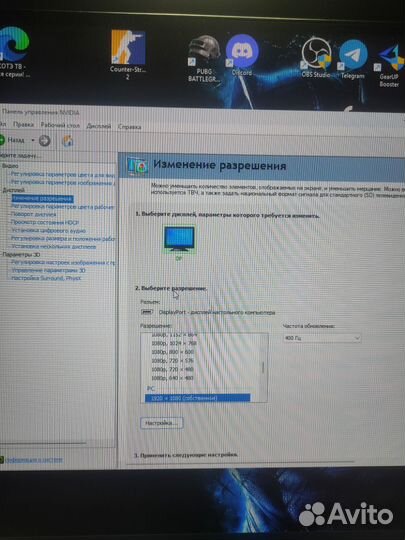Open the Справка menu

(129, 127)
